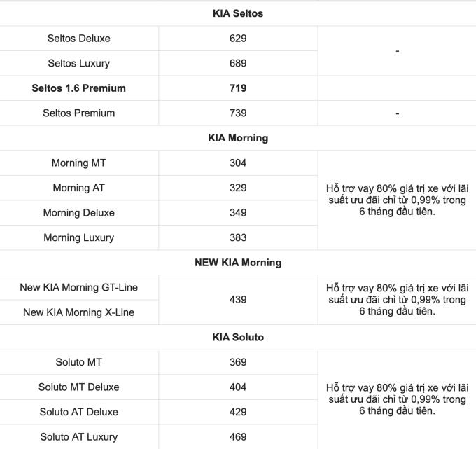Image resolution: width=476 pixels, height=449 pixels.
Task: Select the Seltos Deluxe row label
Action: point(79,38)
